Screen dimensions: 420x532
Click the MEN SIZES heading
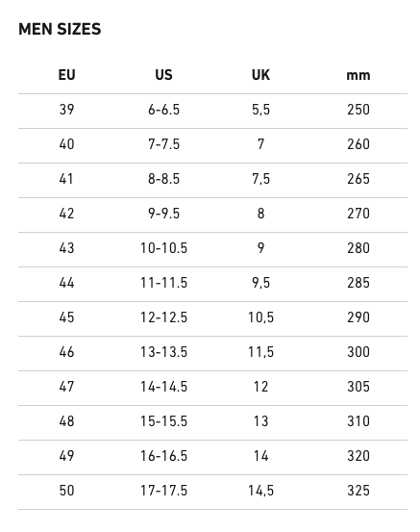pyautogui.click(x=60, y=29)
